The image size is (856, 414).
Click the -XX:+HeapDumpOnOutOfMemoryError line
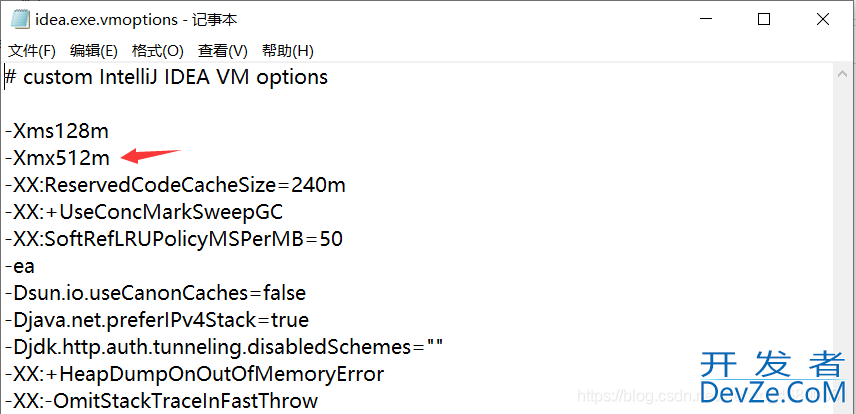[194, 374]
